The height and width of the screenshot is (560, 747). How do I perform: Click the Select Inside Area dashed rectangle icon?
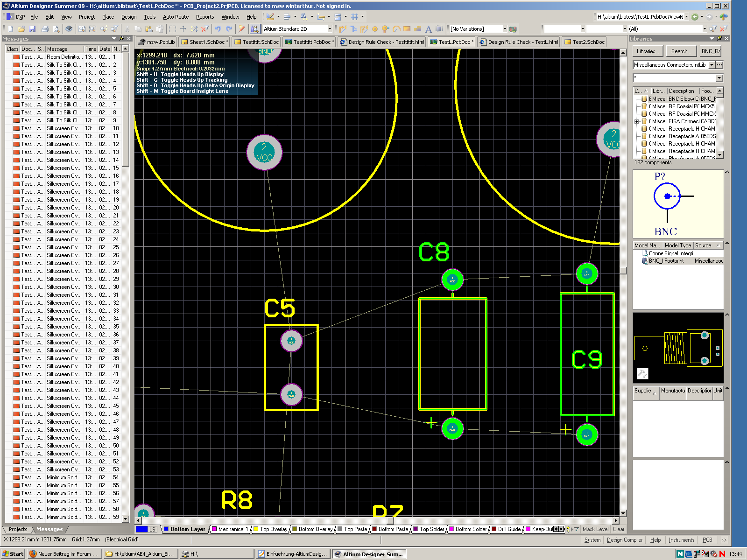(172, 29)
